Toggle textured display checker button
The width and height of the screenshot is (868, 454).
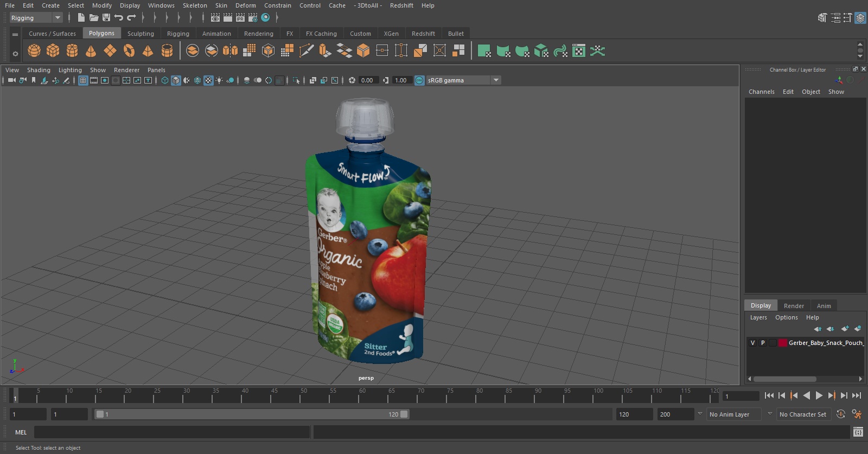pos(208,80)
